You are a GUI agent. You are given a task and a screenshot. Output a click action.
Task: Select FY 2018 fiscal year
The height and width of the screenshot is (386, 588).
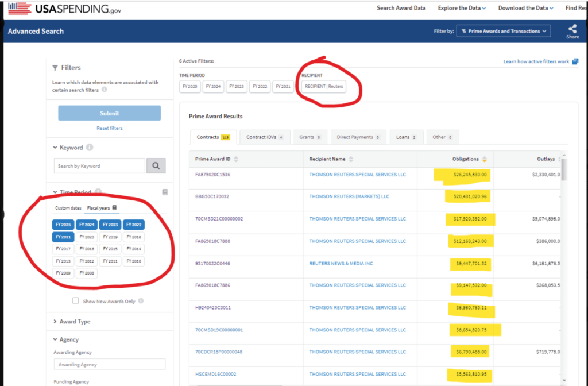134,237
